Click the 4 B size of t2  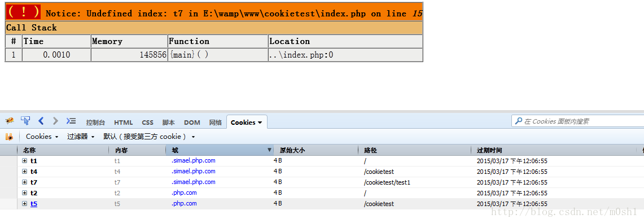coord(278,193)
